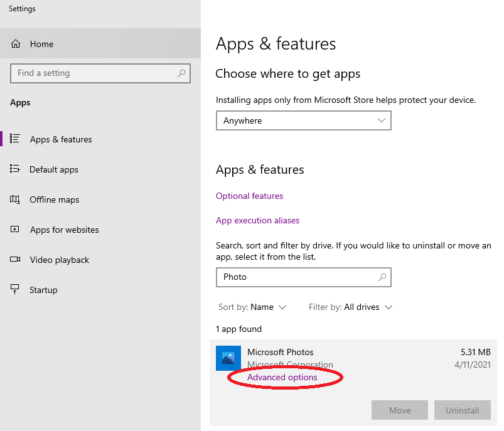The width and height of the screenshot is (504, 431).
Task: Click the Apps for websites icon
Action: pyautogui.click(x=15, y=229)
